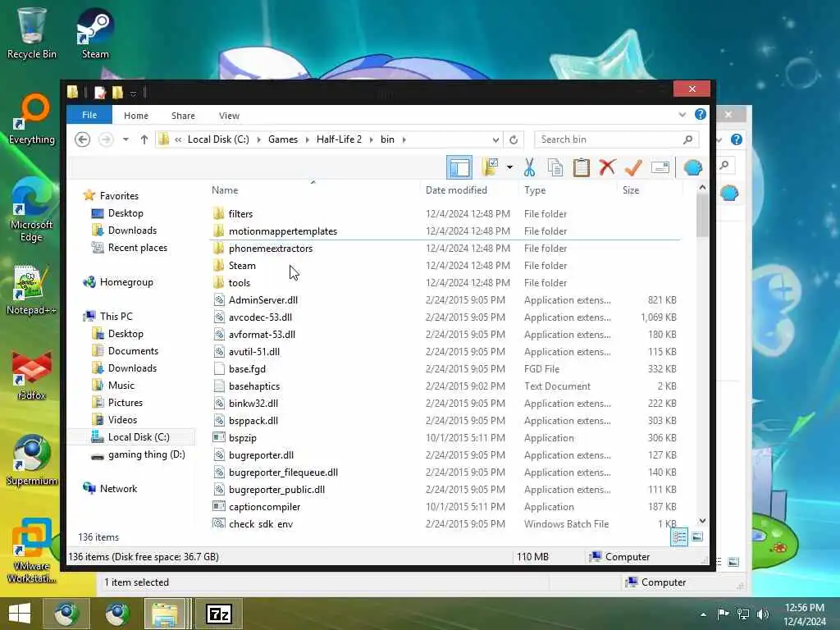The width and height of the screenshot is (840, 630).
Task: Go up one folder level
Action: pyautogui.click(x=144, y=139)
